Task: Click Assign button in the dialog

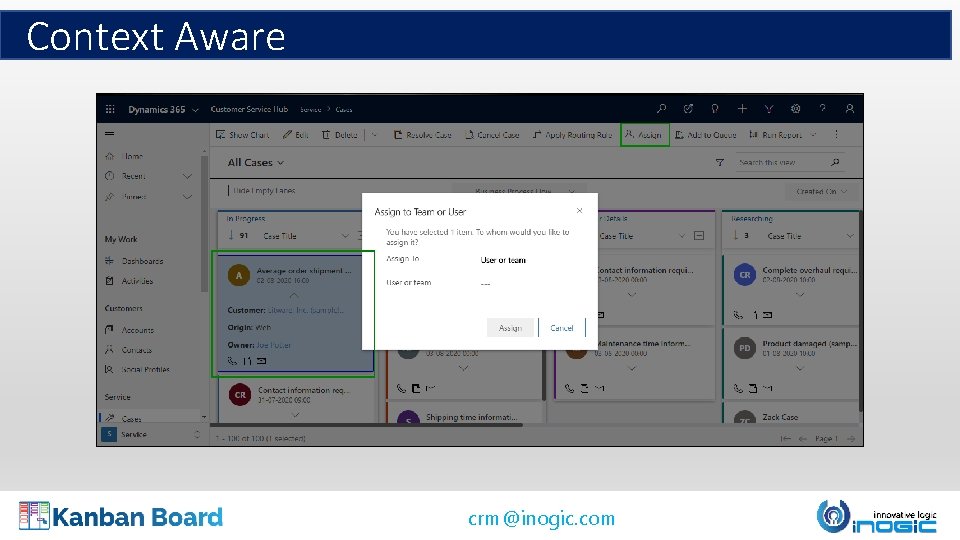Action: point(510,328)
